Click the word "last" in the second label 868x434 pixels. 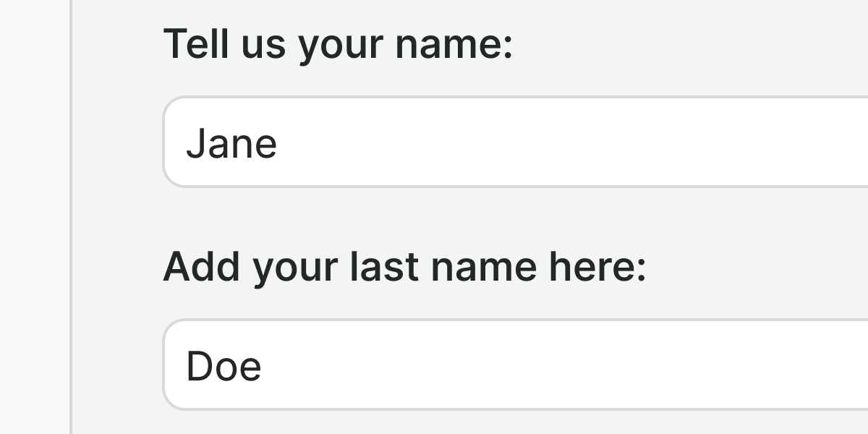[x=383, y=268]
